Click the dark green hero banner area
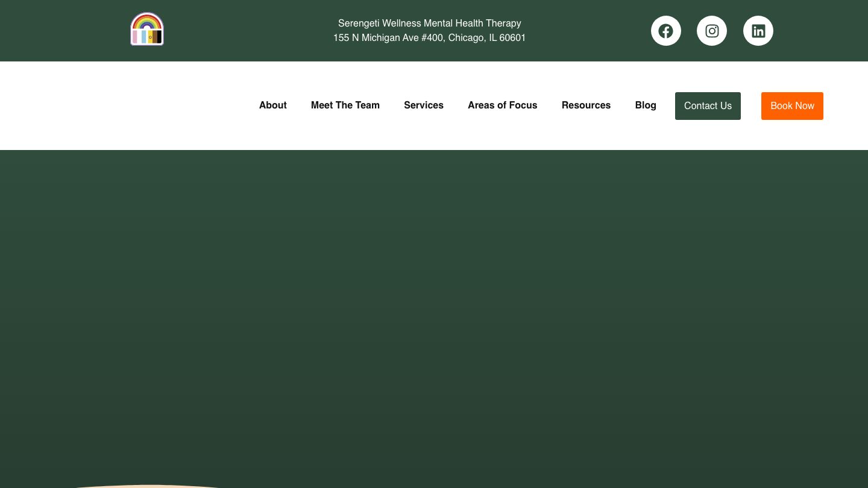The image size is (868, 488). point(434,301)
